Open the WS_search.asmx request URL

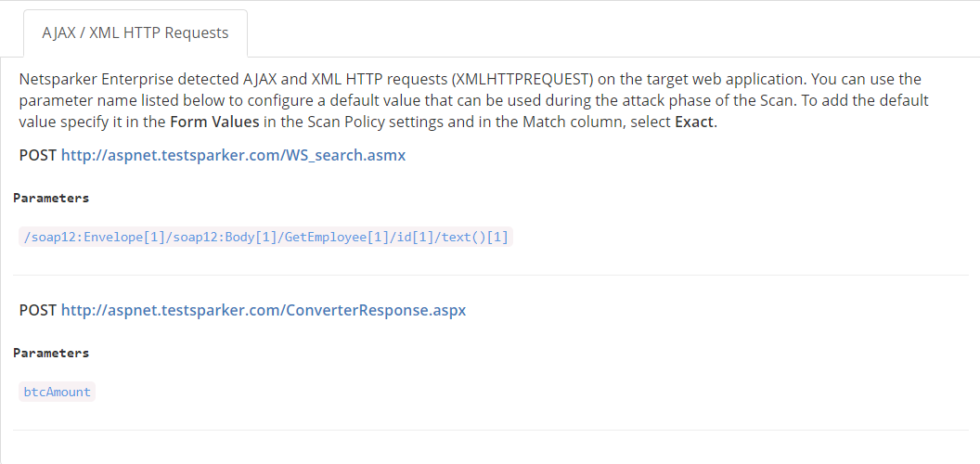tap(233, 155)
